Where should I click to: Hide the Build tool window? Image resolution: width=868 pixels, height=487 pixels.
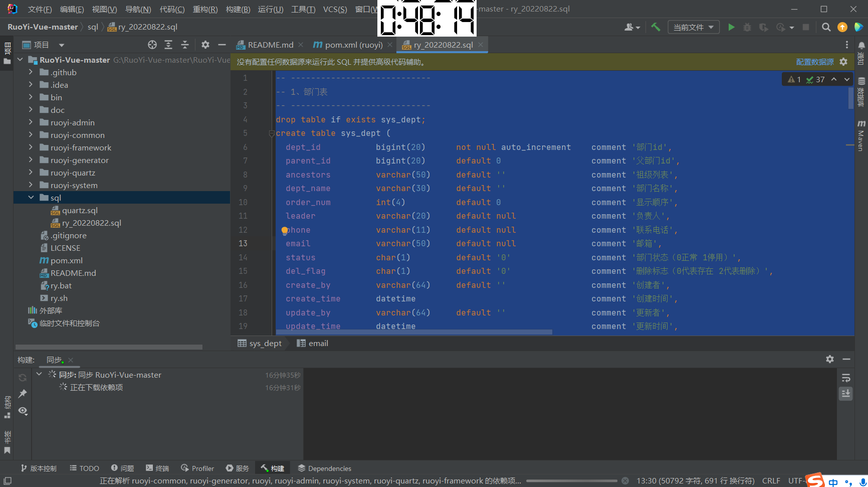click(x=846, y=359)
